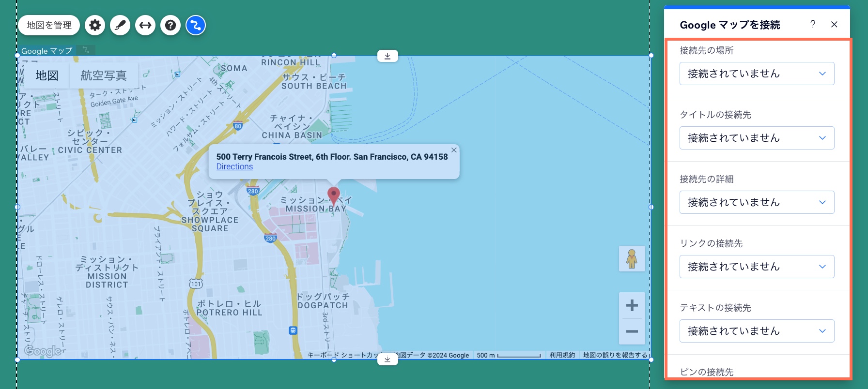Select the 地図 map view tab
This screenshot has height=389, width=868.
click(x=47, y=75)
